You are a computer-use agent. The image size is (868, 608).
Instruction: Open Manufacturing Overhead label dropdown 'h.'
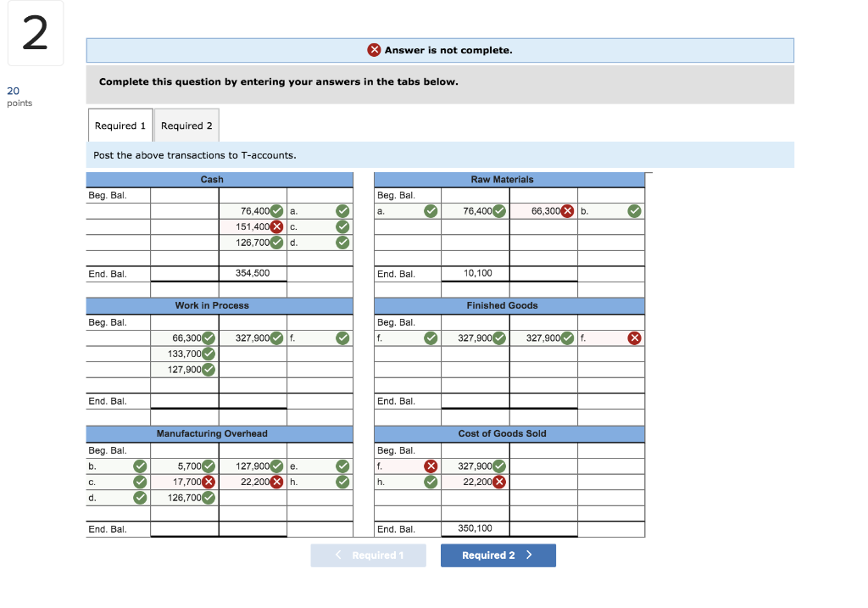click(320, 482)
